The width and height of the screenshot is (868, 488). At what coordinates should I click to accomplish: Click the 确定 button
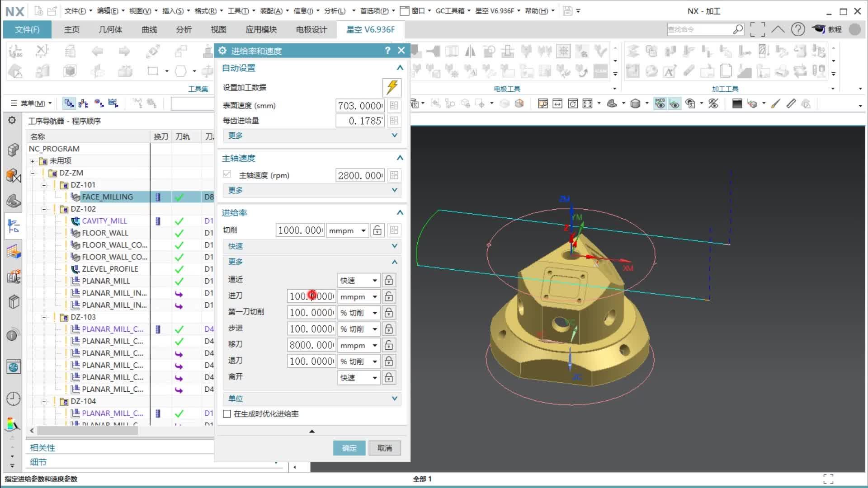349,448
